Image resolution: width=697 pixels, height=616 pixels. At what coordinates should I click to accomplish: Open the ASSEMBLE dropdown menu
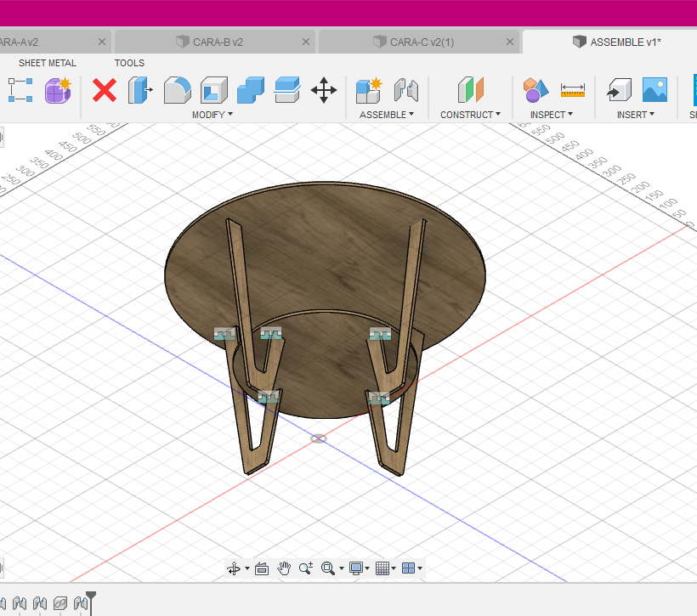click(387, 115)
